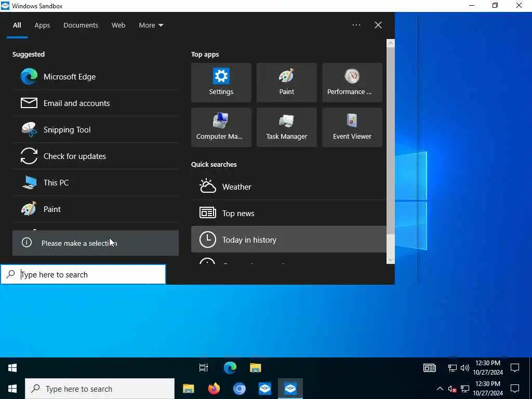This screenshot has height=399, width=532.
Task: Switch to the All search tab
Action: pos(17,25)
